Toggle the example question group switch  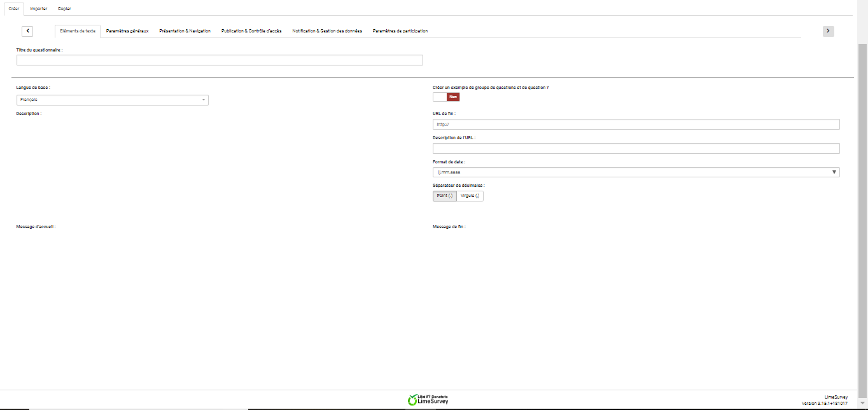coord(446,97)
